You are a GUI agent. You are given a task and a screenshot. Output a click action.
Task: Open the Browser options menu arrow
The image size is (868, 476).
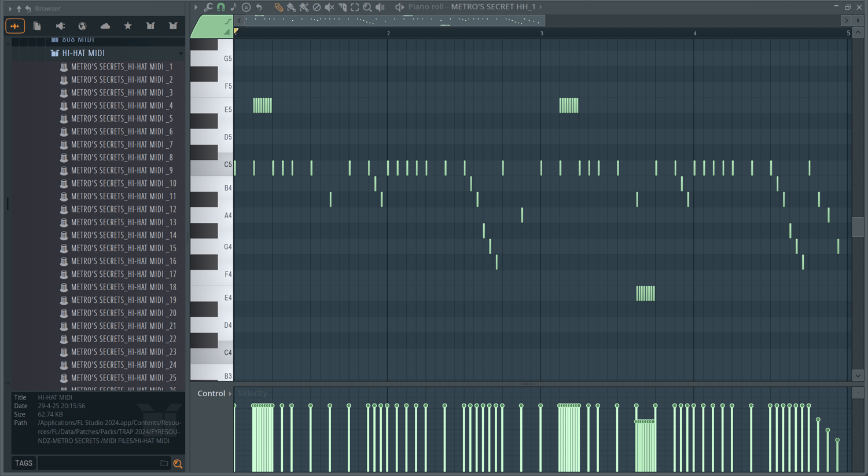[x=10, y=9]
